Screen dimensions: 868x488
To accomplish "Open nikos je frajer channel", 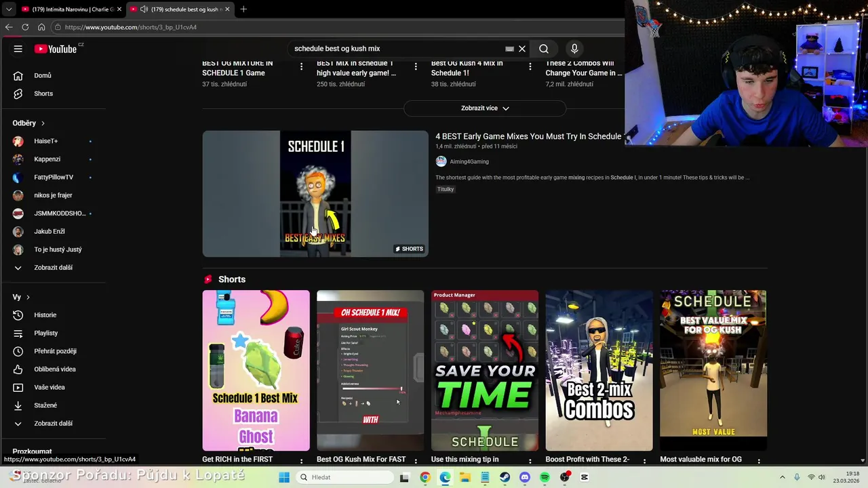I will coord(53,195).
